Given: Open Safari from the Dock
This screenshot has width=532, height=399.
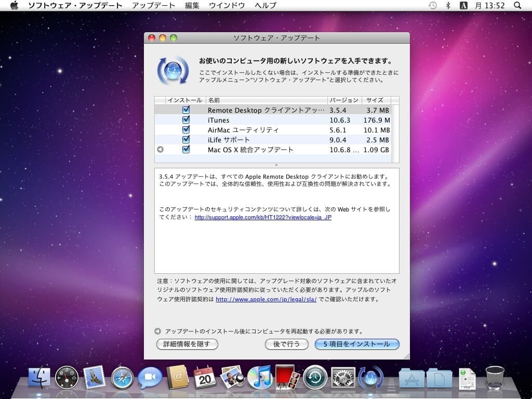Looking at the screenshot, I should click(123, 378).
